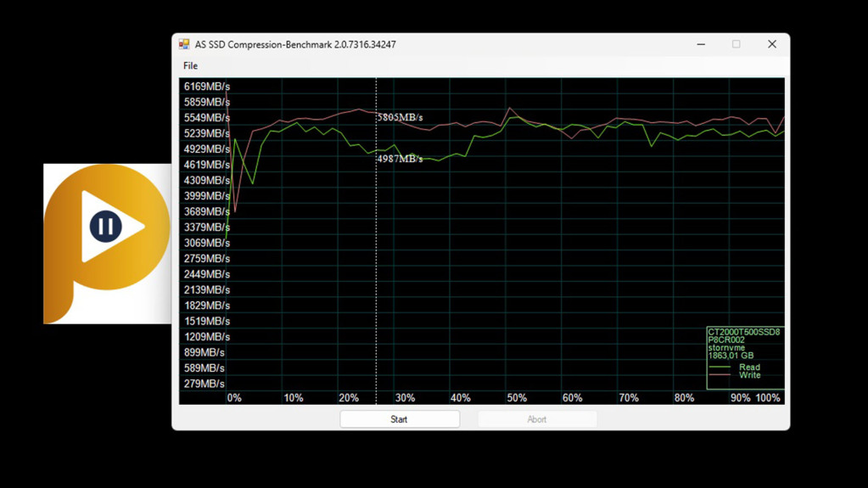868x488 pixels.
Task: Click the 80% compression axis label
Action: click(x=684, y=398)
